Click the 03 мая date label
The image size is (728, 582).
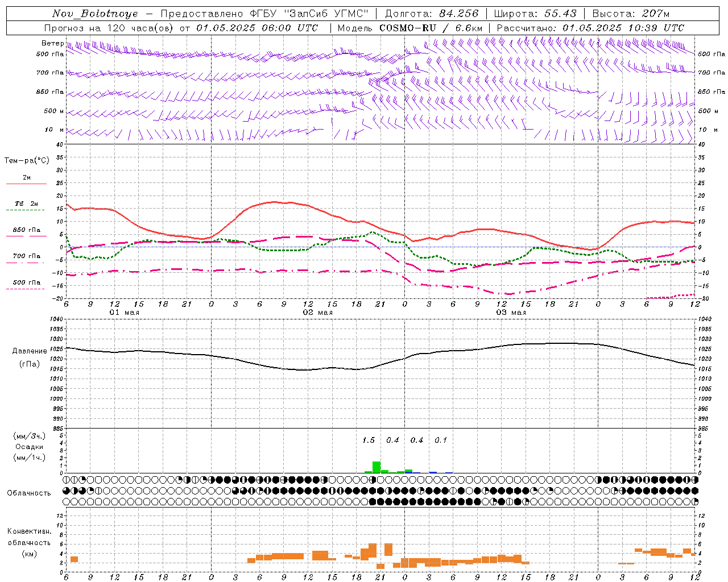(511, 313)
